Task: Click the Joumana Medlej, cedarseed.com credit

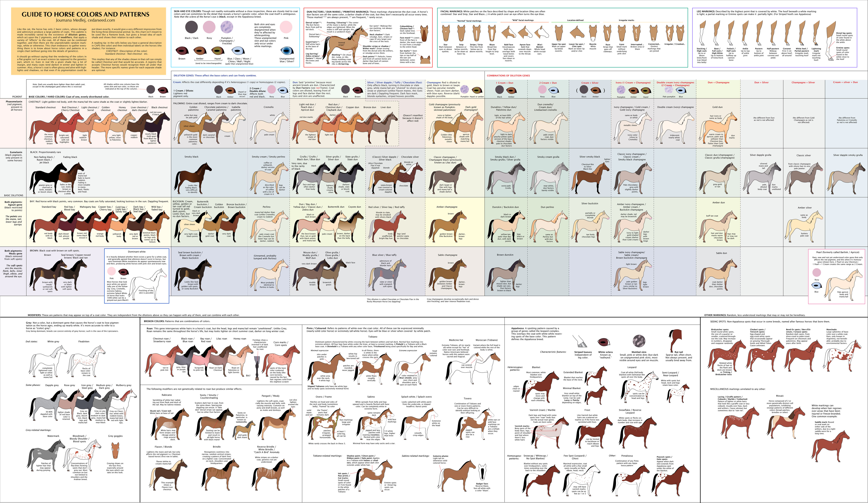Action: 85,20
